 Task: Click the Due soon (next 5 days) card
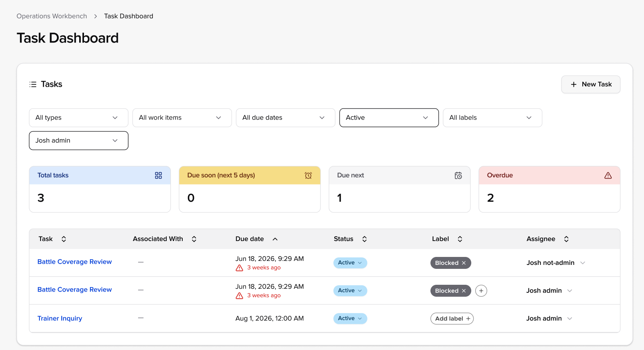(250, 189)
